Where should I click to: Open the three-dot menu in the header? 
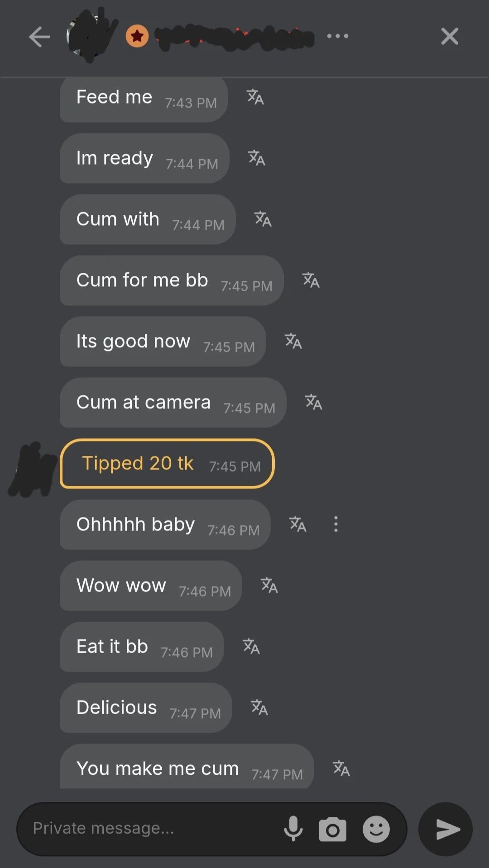pyautogui.click(x=338, y=36)
